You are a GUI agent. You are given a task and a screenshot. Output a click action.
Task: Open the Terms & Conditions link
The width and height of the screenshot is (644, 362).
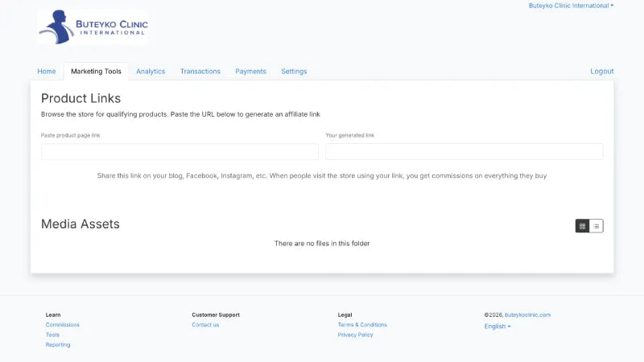pos(362,325)
